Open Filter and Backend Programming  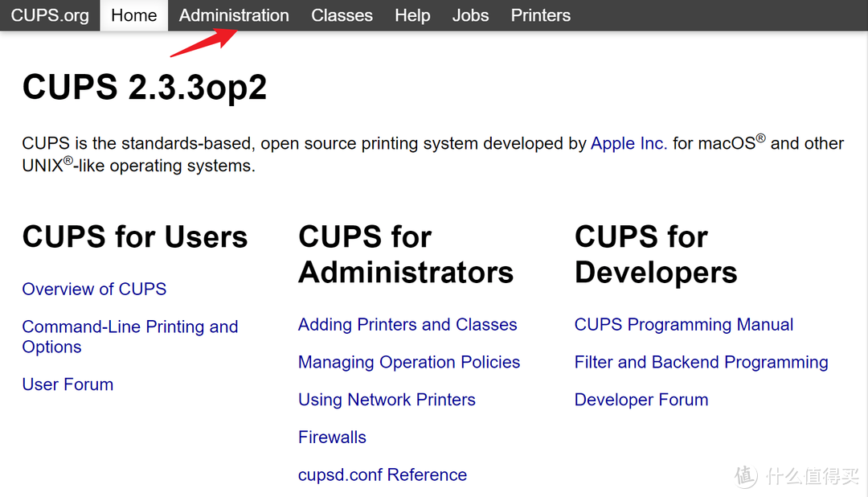[701, 362]
